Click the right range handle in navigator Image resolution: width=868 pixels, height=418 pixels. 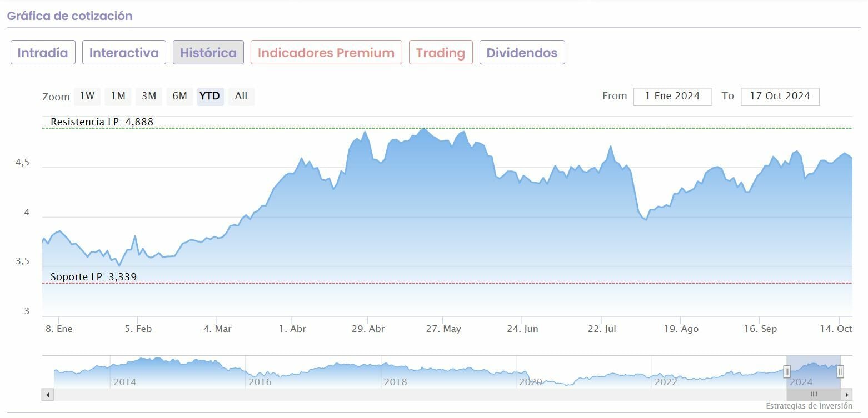pos(840,371)
